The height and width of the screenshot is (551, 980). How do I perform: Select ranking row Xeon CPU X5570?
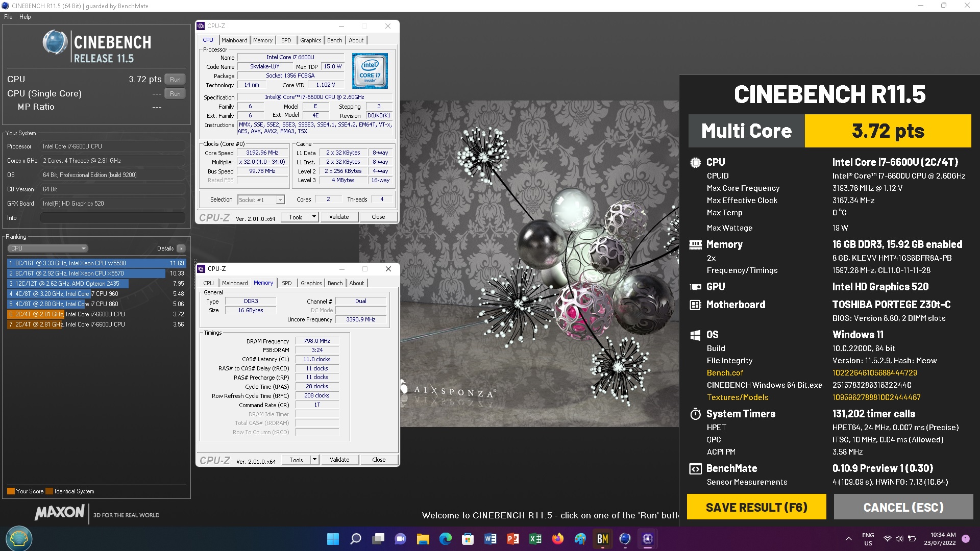pos(96,273)
